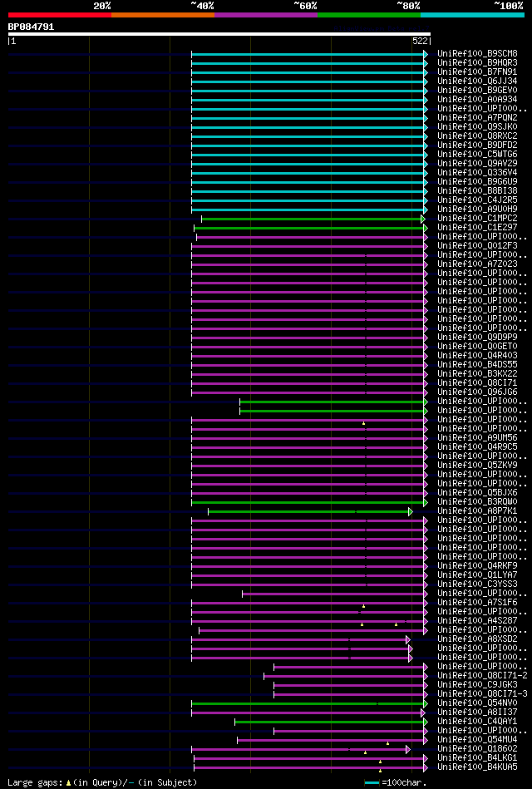This screenshot has height=789, width=532.
Task: Click the UniRef100_Q54NV0 entry
Action: click(x=477, y=703)
